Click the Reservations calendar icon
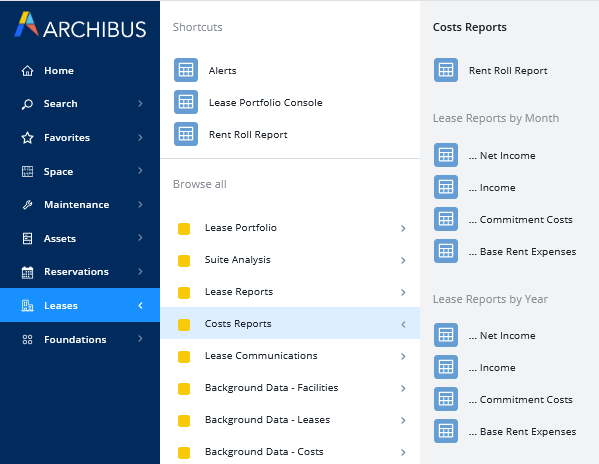Screen dimensions: 599x464 pos(27,272)
